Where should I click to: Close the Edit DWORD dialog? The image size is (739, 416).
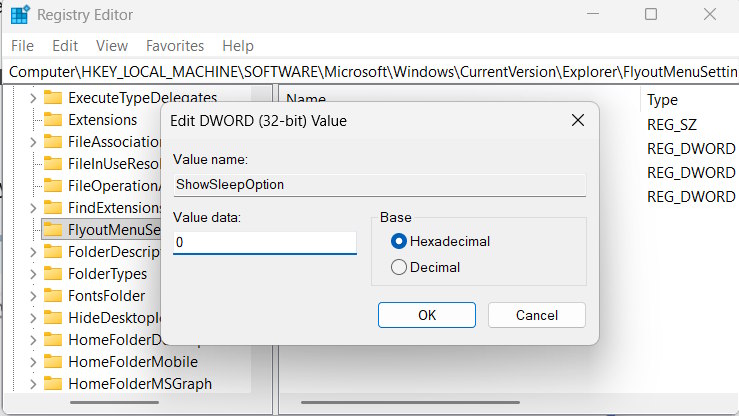coord(578,121)
